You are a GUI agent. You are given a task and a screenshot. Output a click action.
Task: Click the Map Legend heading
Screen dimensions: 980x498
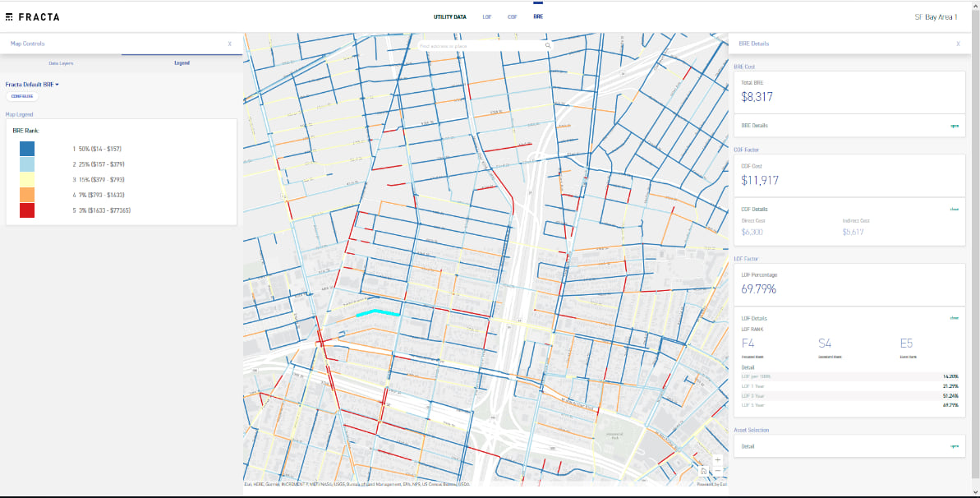[x=19, y=114]
